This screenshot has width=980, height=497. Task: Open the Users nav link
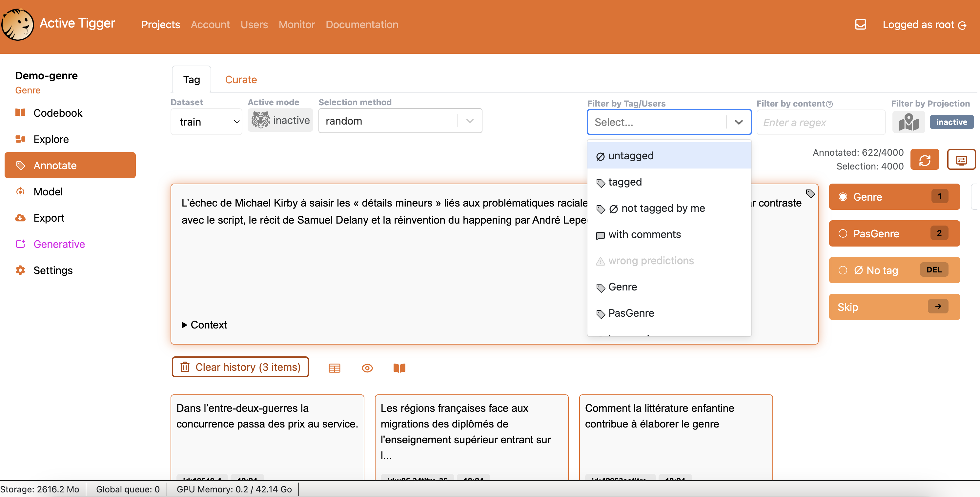click(x=254, y=24)
